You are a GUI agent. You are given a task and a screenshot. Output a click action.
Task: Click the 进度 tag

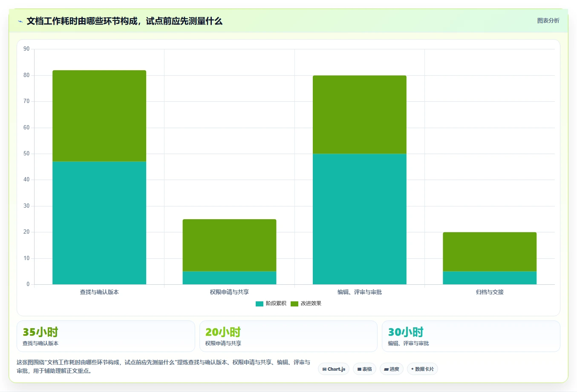click(x=392, y=369)
